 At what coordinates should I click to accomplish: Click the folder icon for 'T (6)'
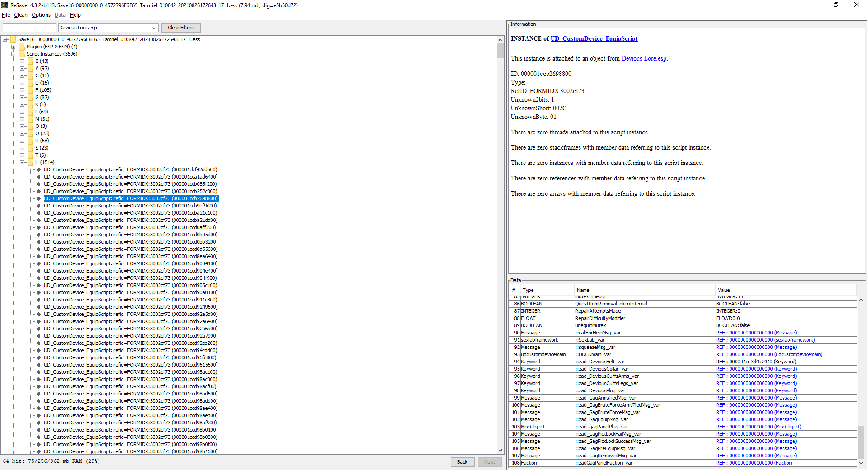30,155
